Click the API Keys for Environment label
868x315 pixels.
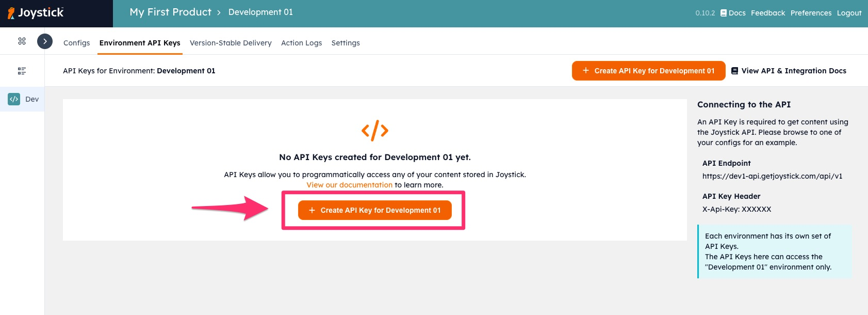click(139, 71)
